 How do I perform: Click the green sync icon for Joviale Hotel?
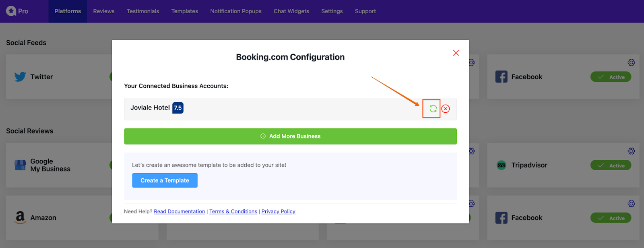pyautogui.click(x=433, y=109)
